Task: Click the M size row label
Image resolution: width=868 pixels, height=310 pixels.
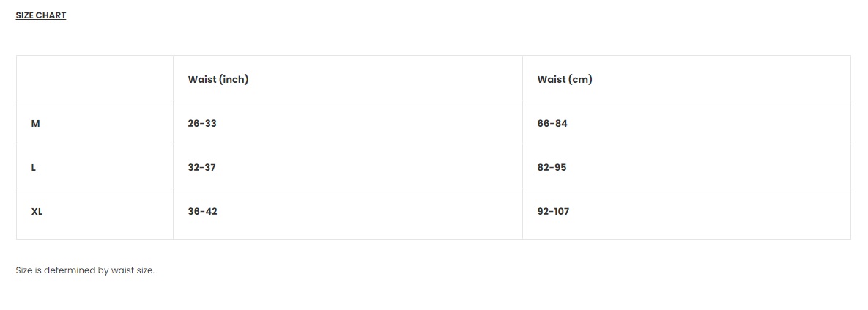Action: (35, 123)
